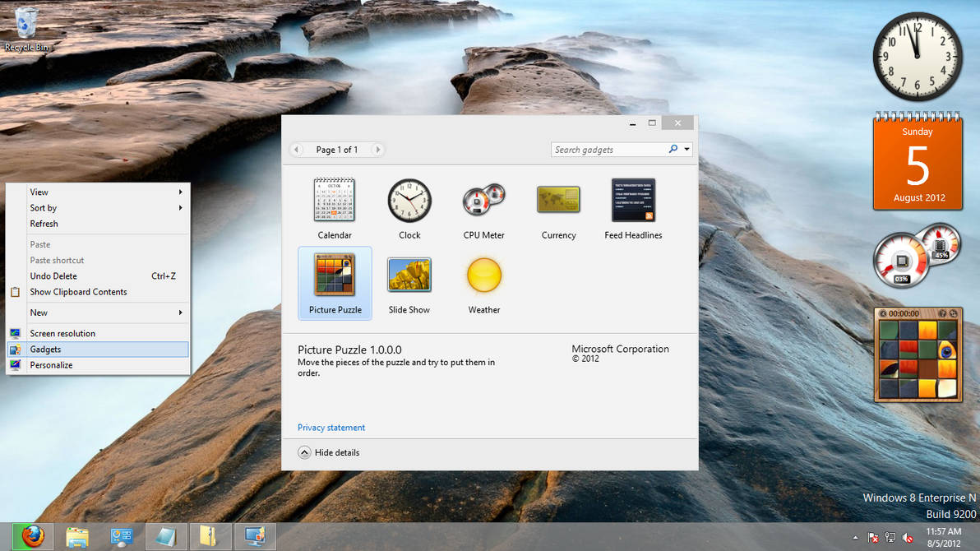Open the Control Panel taskbar icon

(x=121, y=537)
